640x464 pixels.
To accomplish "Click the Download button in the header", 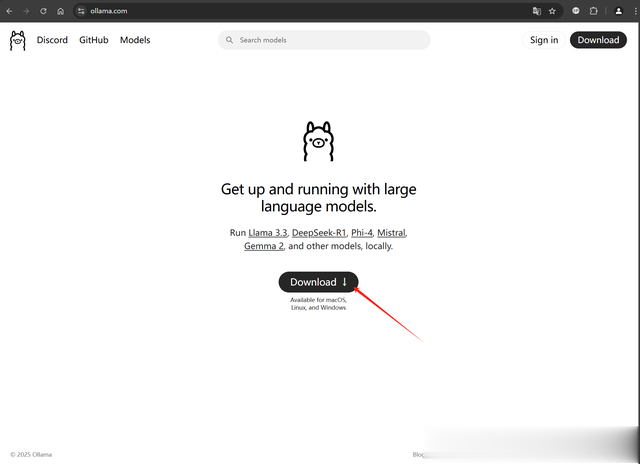I will point(598,40).
